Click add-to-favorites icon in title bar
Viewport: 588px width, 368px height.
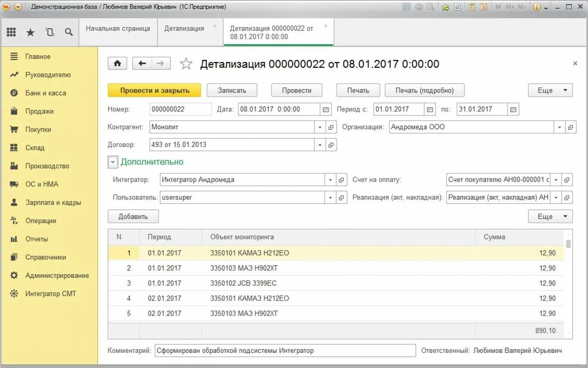(x=445, y=7)
